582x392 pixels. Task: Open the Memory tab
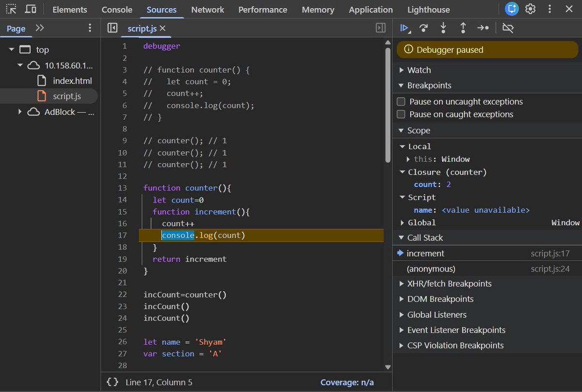[x=318, y=9]
